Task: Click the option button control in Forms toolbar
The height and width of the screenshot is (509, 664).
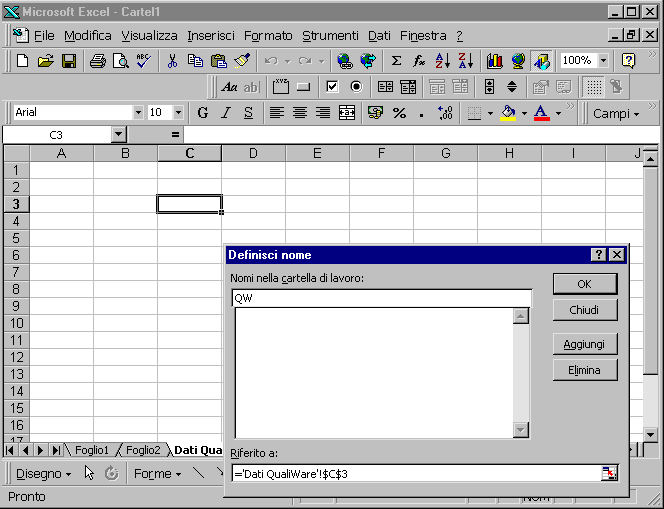Action: click(x=355, y=87)
